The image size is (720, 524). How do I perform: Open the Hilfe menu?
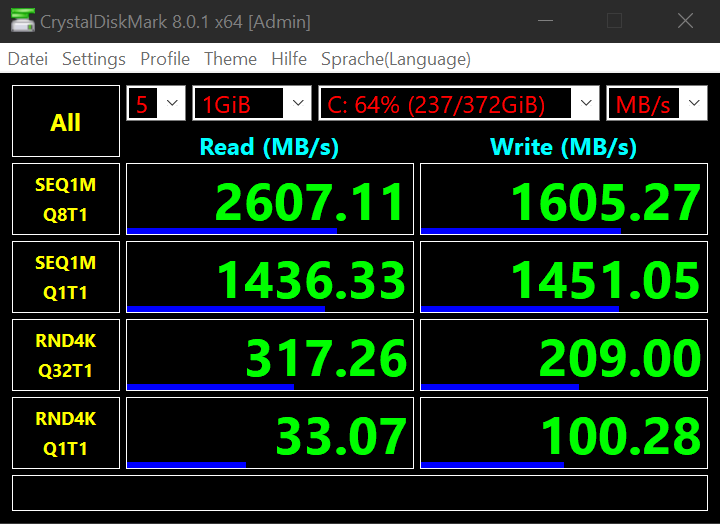tap(289, 59)
